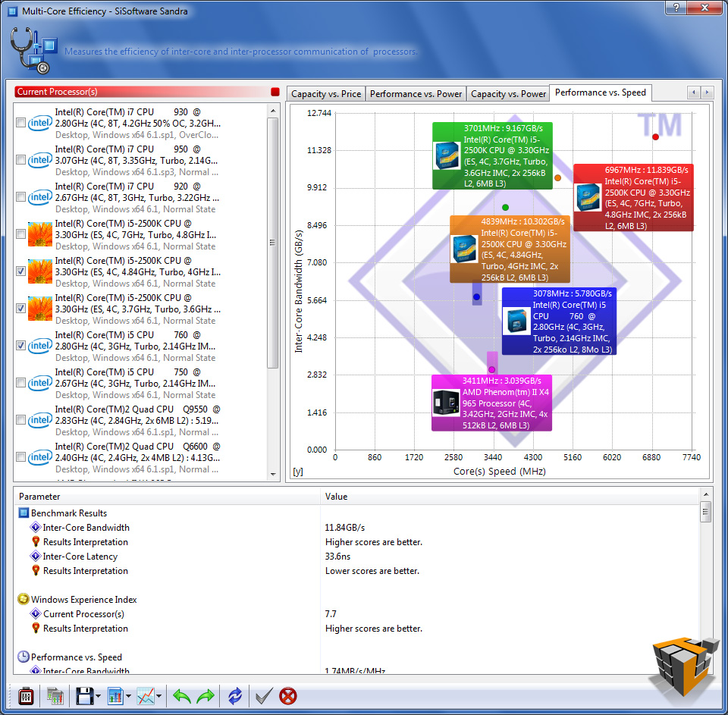The height and width of the screenshot is (715, 728).
Task: Click the clock icon beside Performance vs. Speed
Action: click(x=24, y=657)
